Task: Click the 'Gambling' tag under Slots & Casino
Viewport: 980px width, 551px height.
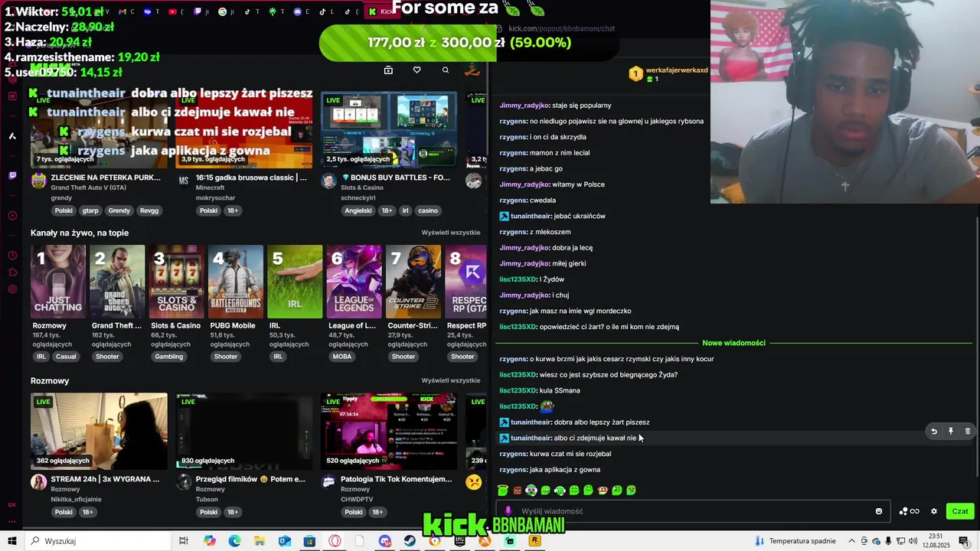Action: 169,357
